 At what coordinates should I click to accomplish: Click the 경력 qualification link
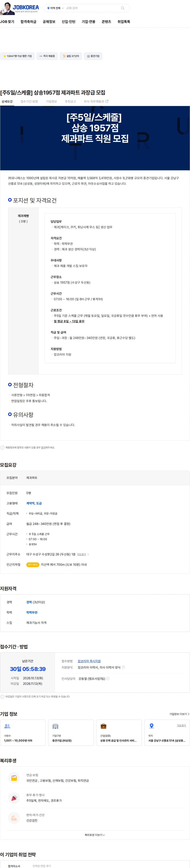(x=29, y=602)
